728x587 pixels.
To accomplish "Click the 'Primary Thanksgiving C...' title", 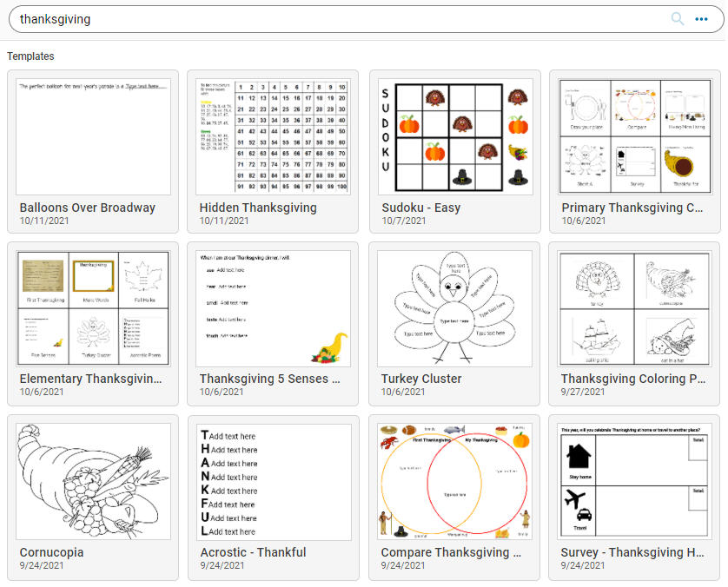I will 632,208.
